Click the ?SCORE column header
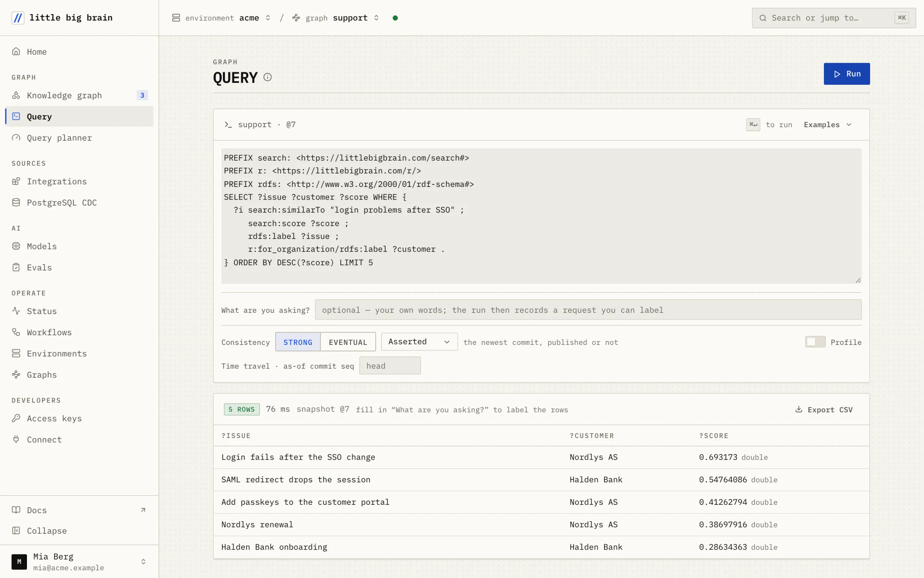924x578 pixels. pyautogui.click(x=713, y=435)
